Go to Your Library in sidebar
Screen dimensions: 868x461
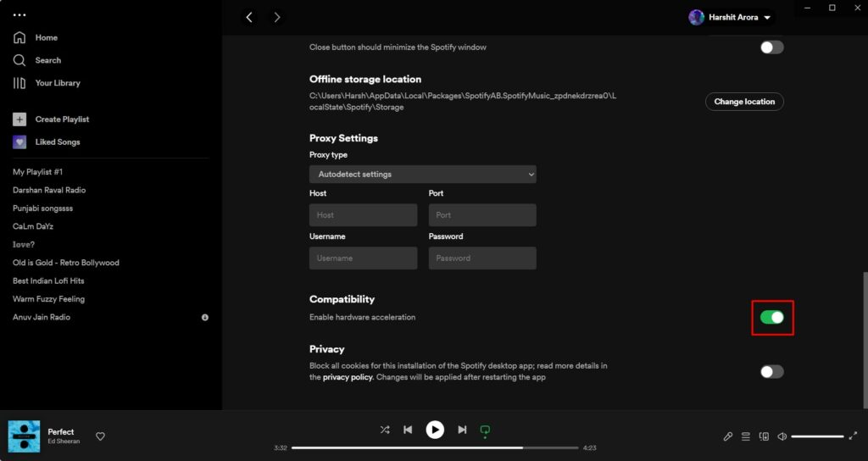(57, 83)
